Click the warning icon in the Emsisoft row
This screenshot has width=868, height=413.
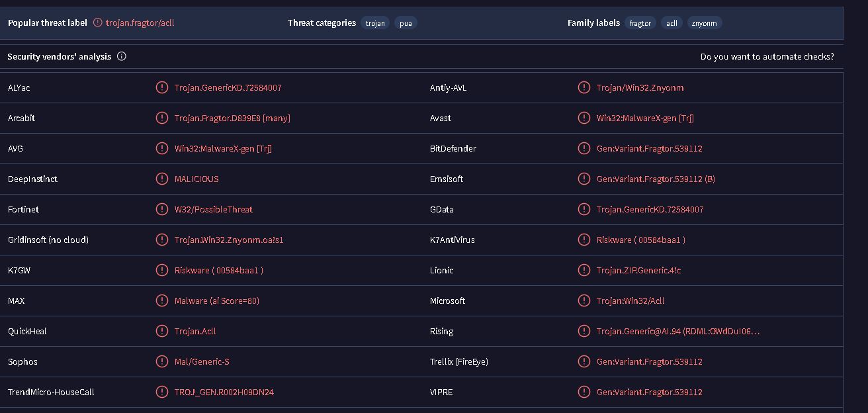click(x=584, y=179)
